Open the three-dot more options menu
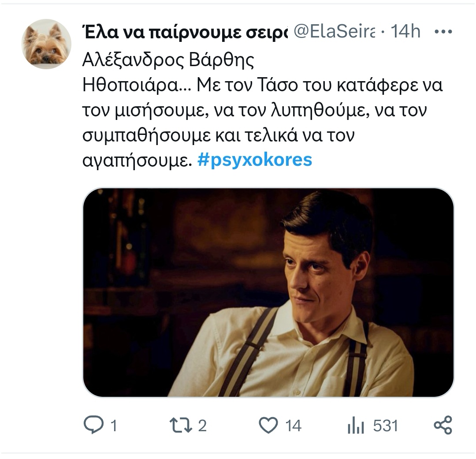 click(444, 32)
